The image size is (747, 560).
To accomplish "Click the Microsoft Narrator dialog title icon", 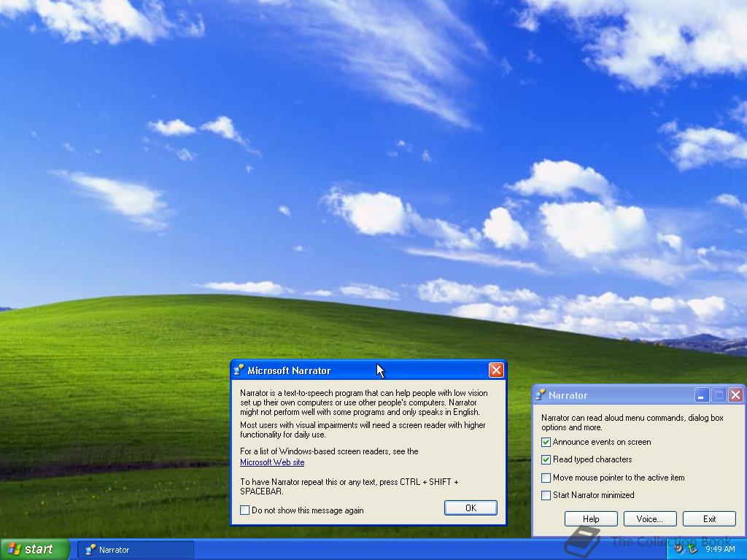I will [x=239, y=370].
